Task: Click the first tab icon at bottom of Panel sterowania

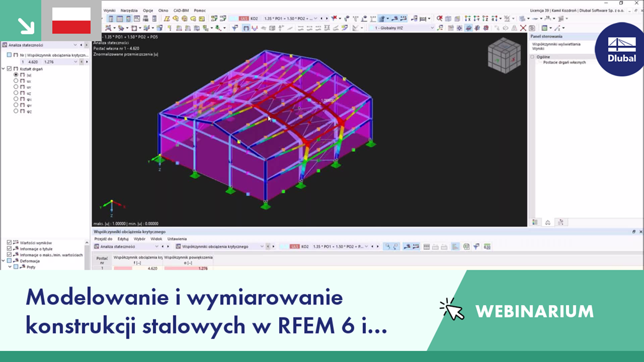Action: click(x=535, y=222)
